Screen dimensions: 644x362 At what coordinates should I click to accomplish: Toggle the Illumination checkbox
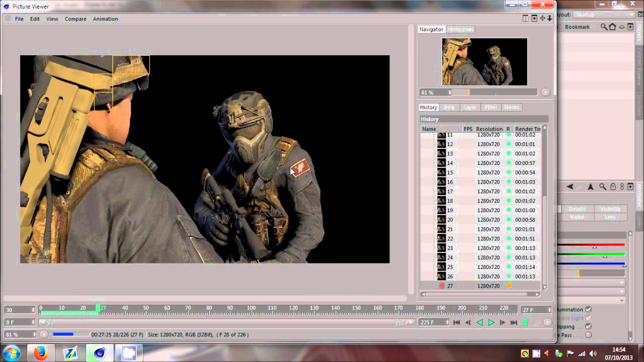(x=588, y=310)
